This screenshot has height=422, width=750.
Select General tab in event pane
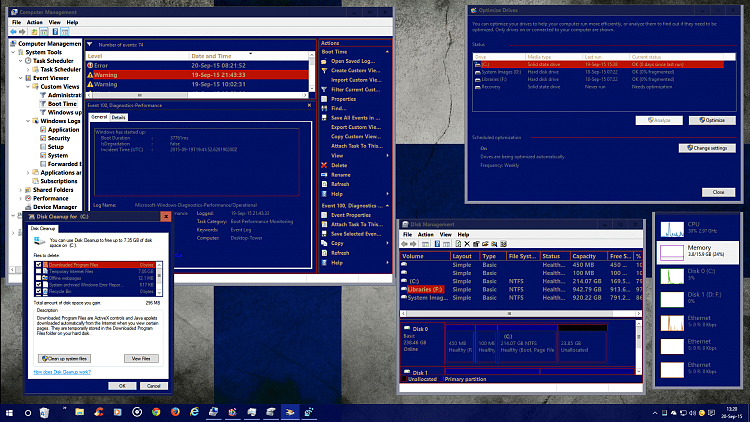point(99,117)
